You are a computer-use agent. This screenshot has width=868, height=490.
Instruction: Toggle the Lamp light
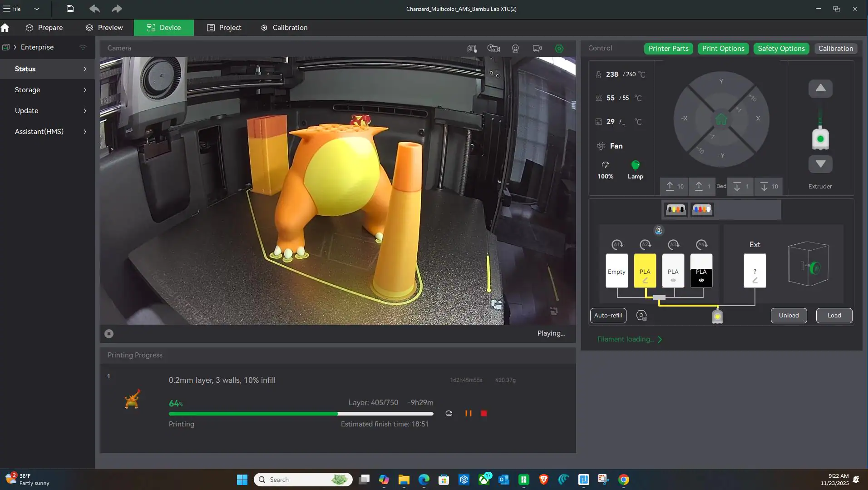click(635, 165)
